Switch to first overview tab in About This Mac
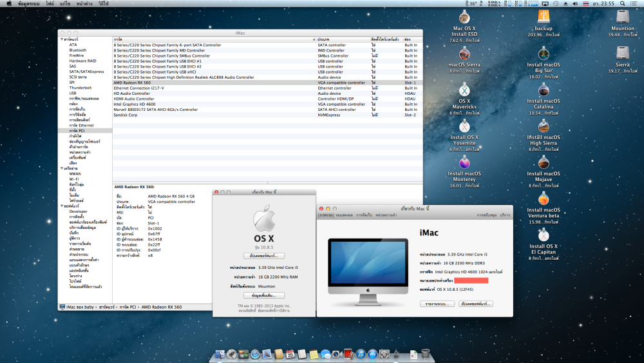644x363 pixels. (326, 215)
